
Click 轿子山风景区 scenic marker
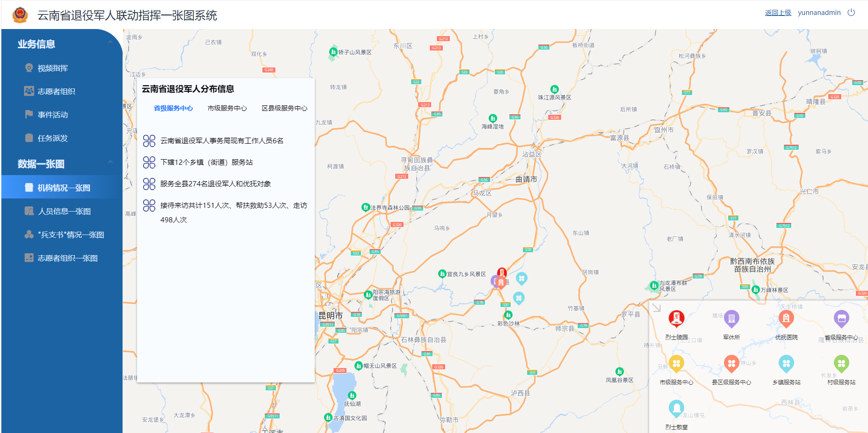(x=333, y=51)
